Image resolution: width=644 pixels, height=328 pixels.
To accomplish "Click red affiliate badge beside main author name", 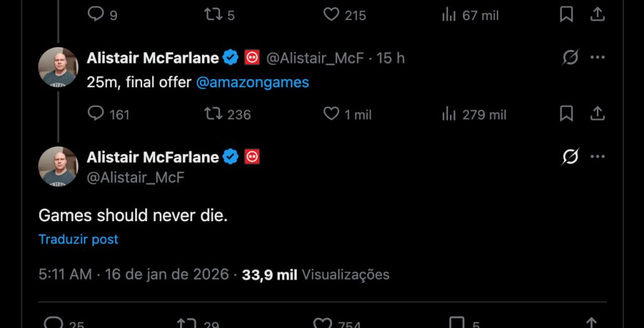I will 252,156.
